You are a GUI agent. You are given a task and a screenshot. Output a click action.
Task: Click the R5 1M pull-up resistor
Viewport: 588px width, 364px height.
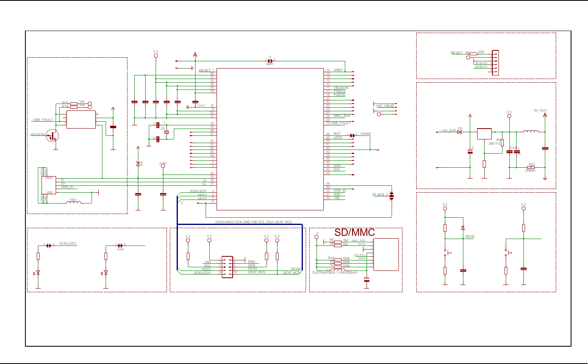pyautogui.click(x=338, y=242)
